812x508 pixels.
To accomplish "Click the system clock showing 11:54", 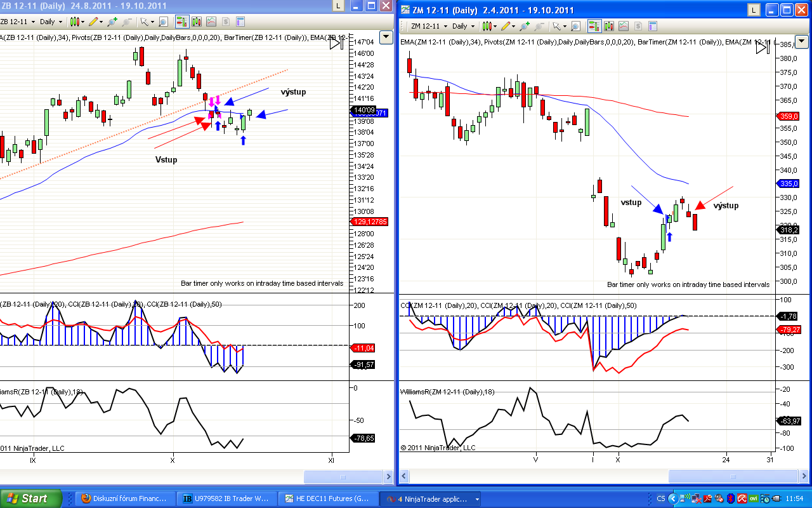I will pyautogui.click(x=795, y=499).
